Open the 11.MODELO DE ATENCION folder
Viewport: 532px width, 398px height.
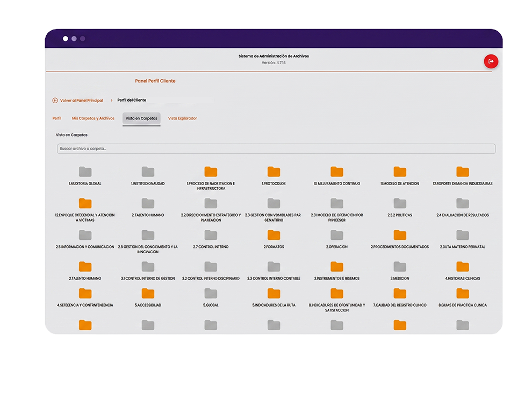click(400, 172)
